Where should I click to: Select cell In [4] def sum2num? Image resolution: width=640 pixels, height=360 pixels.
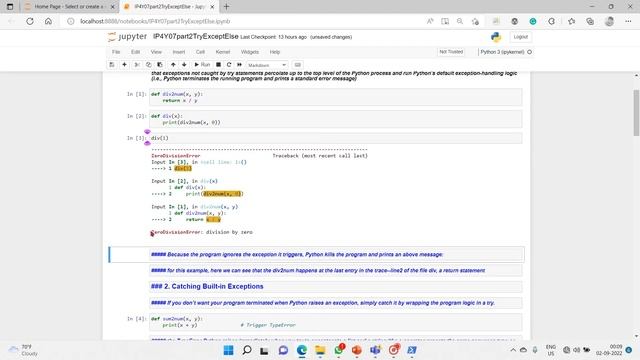pyautogui.click(x=336, y=322)
